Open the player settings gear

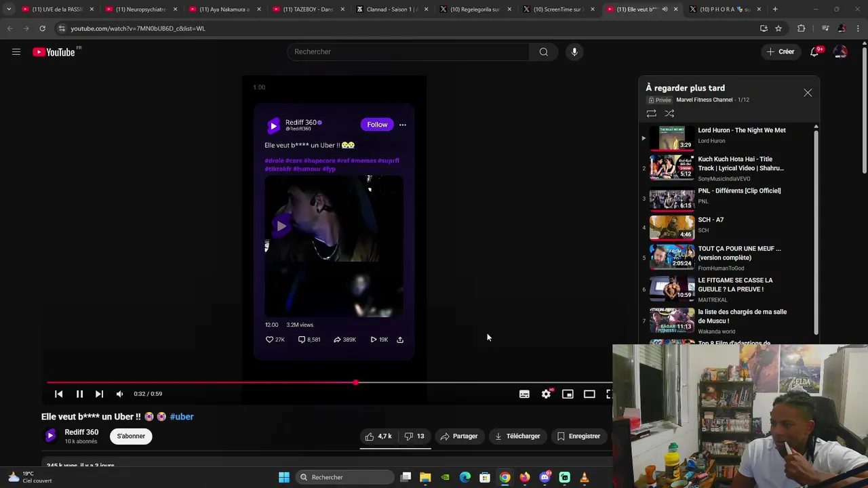coord(546,394)
